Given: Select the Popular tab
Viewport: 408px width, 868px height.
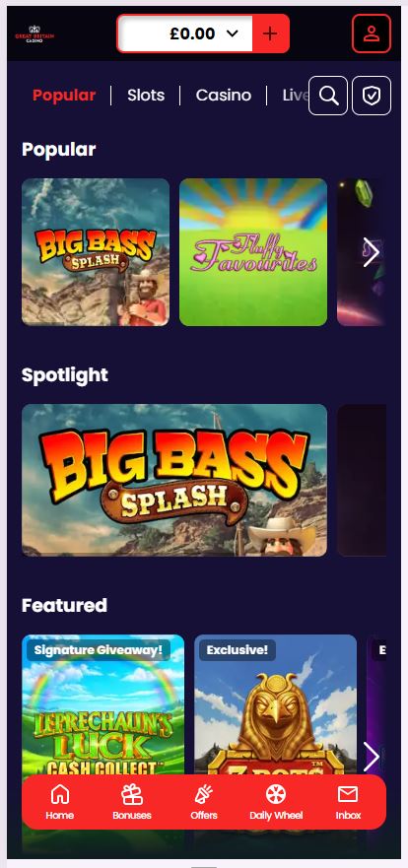Looking at the screenshot, I should (64, 96).
